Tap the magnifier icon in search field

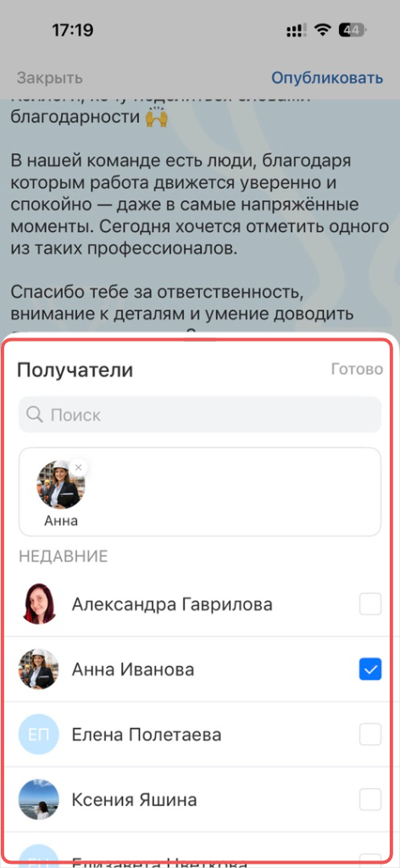[x=34, y=415]
